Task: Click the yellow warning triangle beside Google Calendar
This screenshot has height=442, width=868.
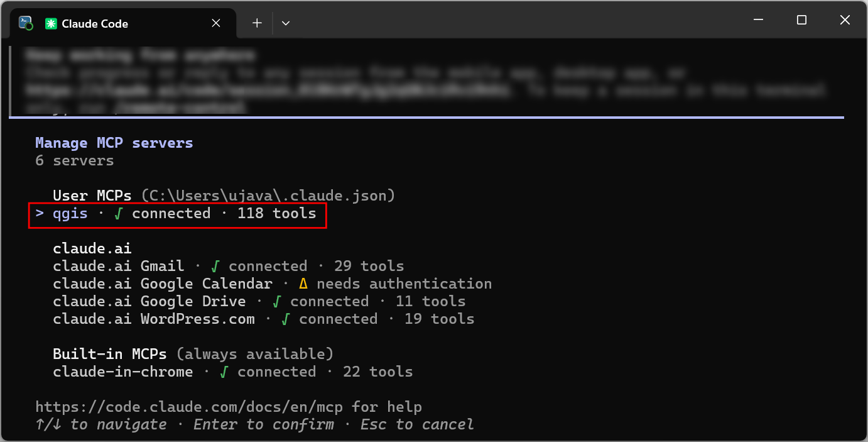Action: pyautogui.click(x=303, y=284)
